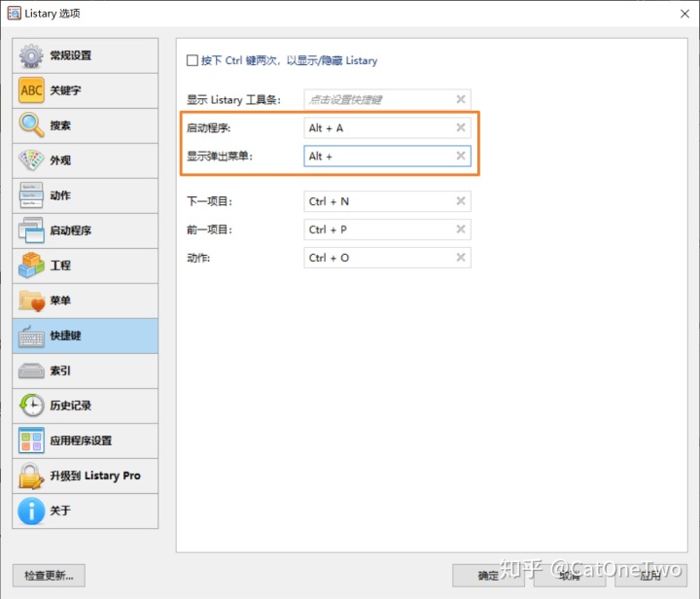The height and width of the screenshot is (599, 700).
Task: Click the 显示 Listary 工具条: label
Action: click(234, 99)
